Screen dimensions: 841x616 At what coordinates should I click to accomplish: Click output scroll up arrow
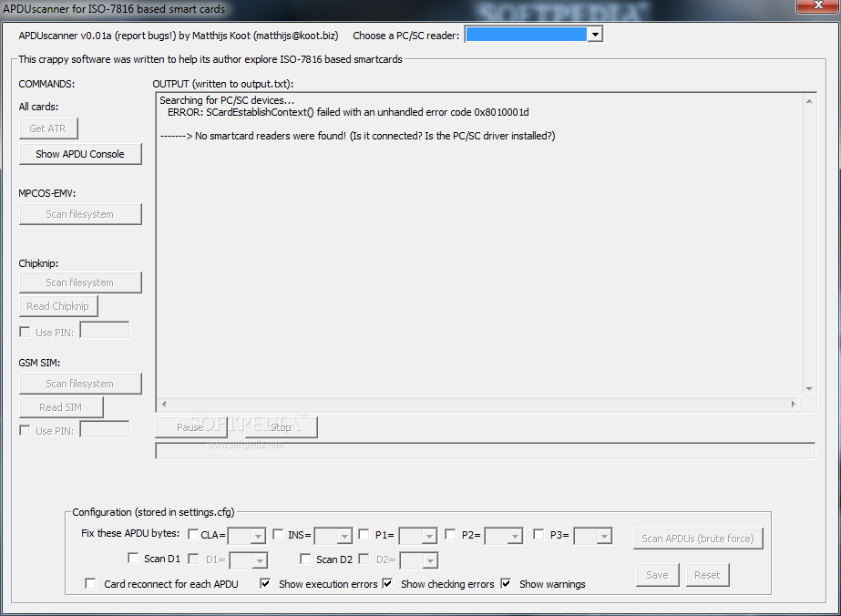809,101
